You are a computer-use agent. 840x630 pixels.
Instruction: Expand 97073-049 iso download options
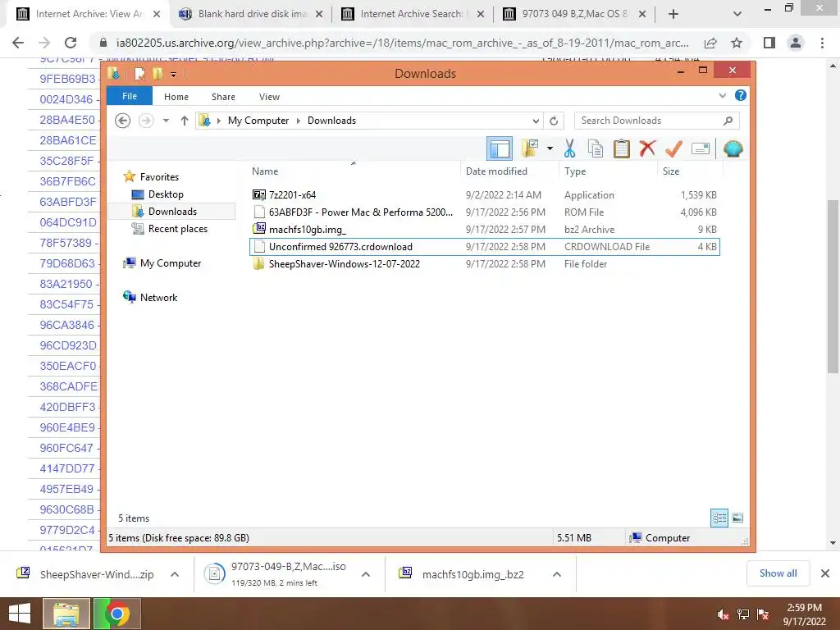366,574
